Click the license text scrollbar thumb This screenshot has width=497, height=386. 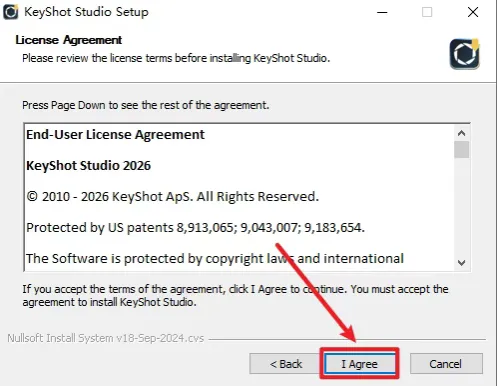pyautogui.click(x=462, y=150)
